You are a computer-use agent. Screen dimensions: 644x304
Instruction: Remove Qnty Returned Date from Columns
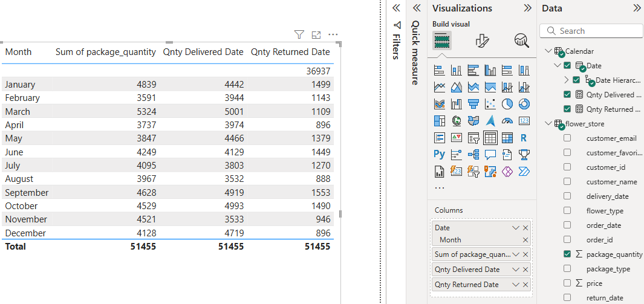point(525,285)
